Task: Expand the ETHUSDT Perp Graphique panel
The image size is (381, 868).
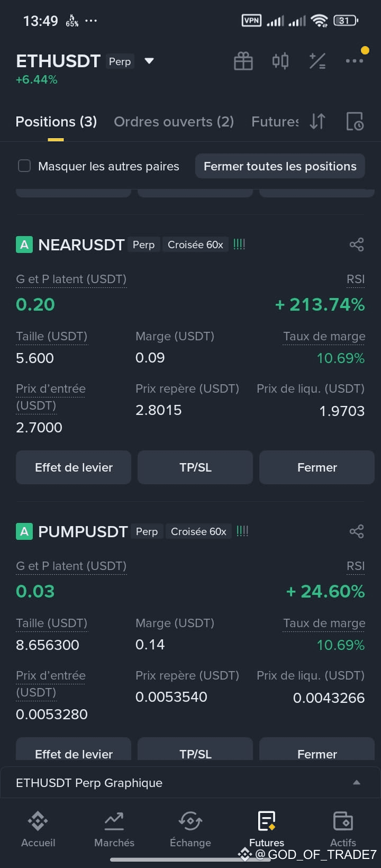Action: pos(190,782)
